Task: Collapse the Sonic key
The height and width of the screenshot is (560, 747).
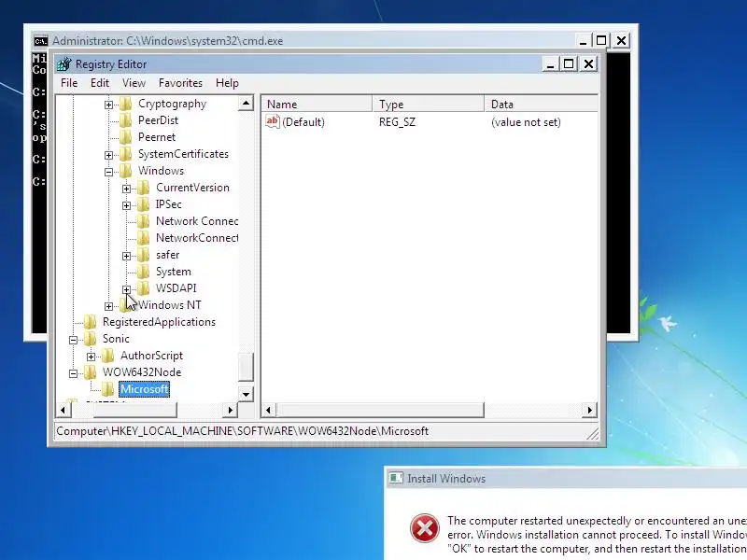Action: (x=73, y=340)
